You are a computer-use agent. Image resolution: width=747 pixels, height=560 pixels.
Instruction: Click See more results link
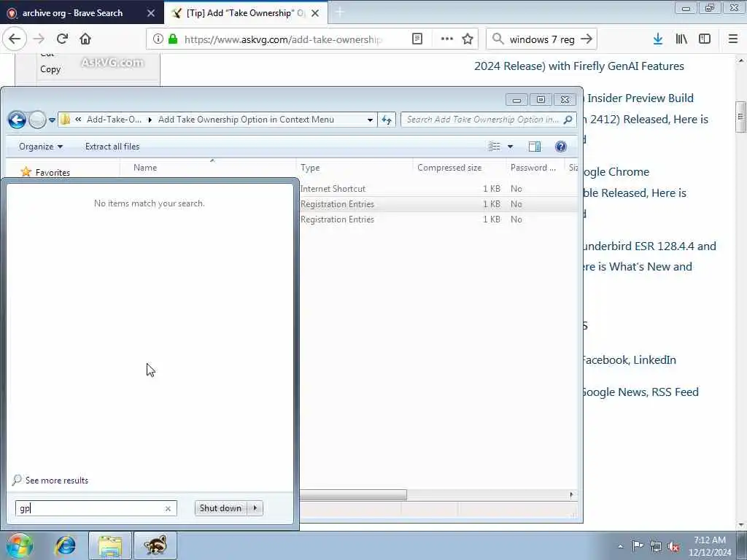(x=57, y=481)
